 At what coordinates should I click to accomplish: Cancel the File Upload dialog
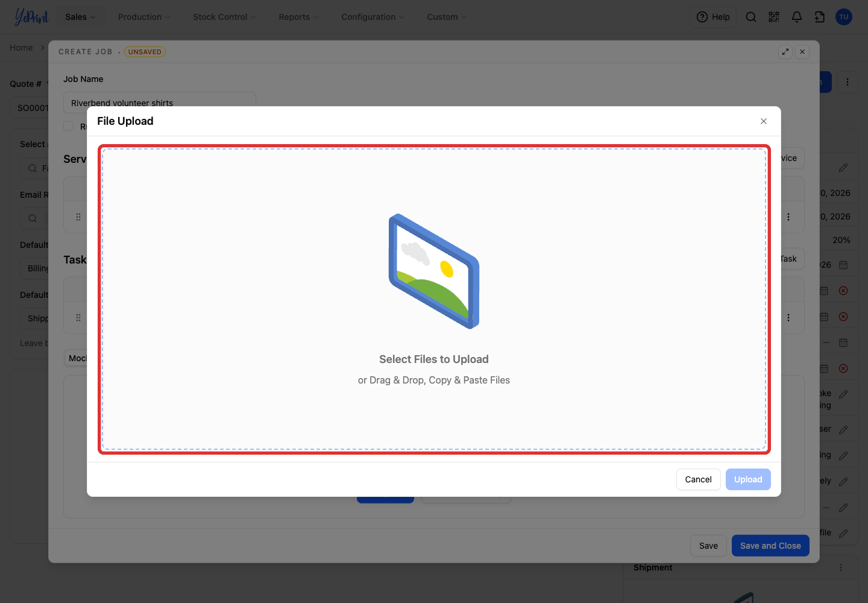point(698,479)
